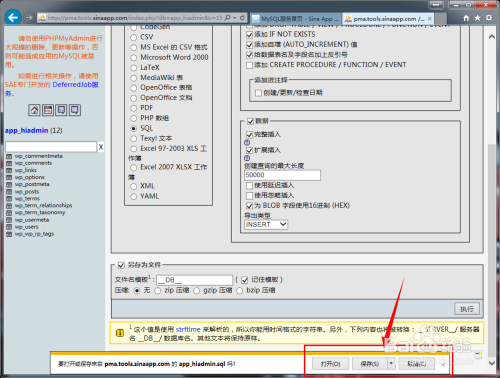Screen dimensions: 500x378
Task: Click table icon beside wp_commentmeta
Action: tap(9, 156)
